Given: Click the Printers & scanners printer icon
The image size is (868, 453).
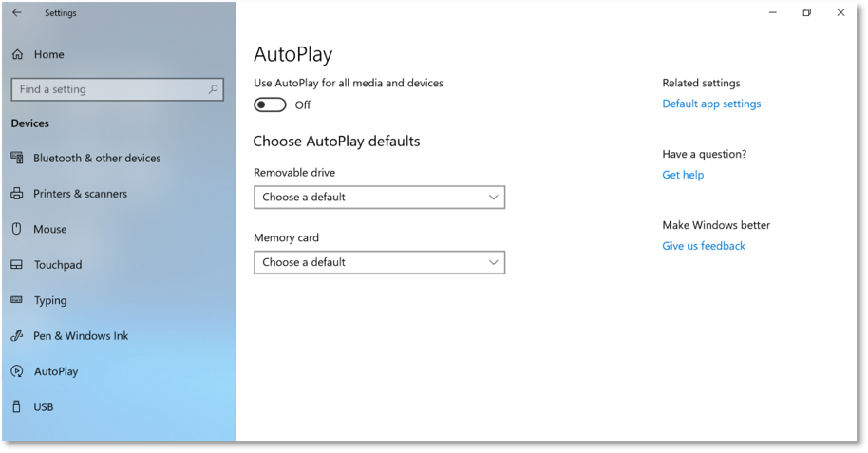Looking at the screenshot, I should [17, 194].
